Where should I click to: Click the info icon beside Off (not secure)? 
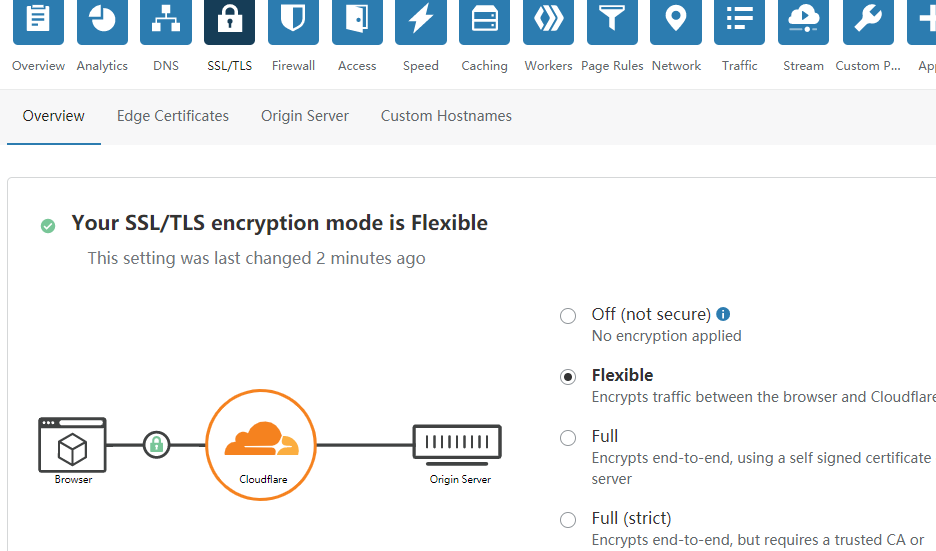pos(723,313)
